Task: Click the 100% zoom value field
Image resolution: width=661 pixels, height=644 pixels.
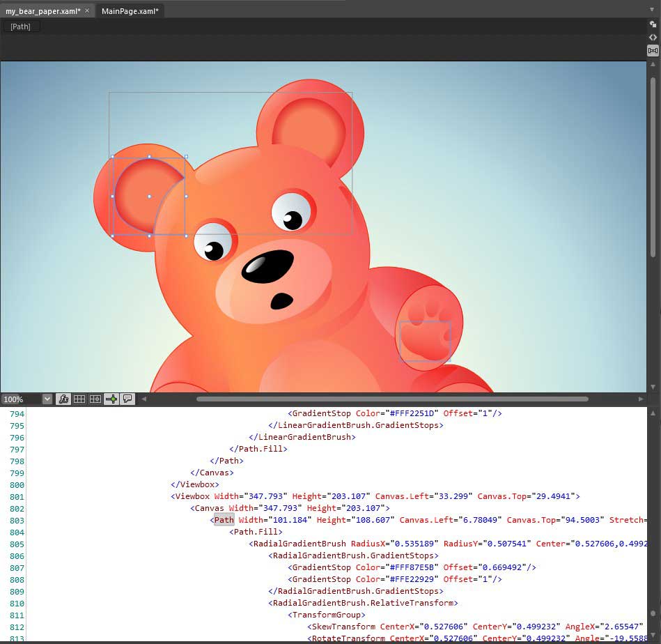Action: [21, 399]
